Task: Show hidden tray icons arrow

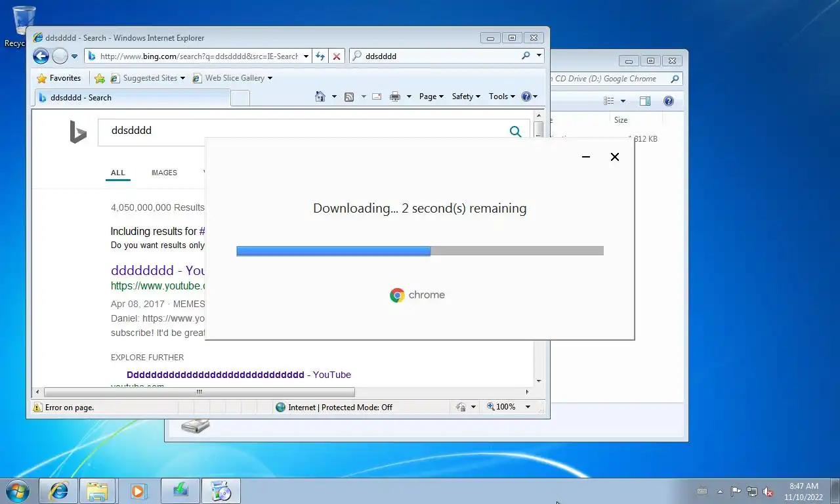Action: [720, 492]
